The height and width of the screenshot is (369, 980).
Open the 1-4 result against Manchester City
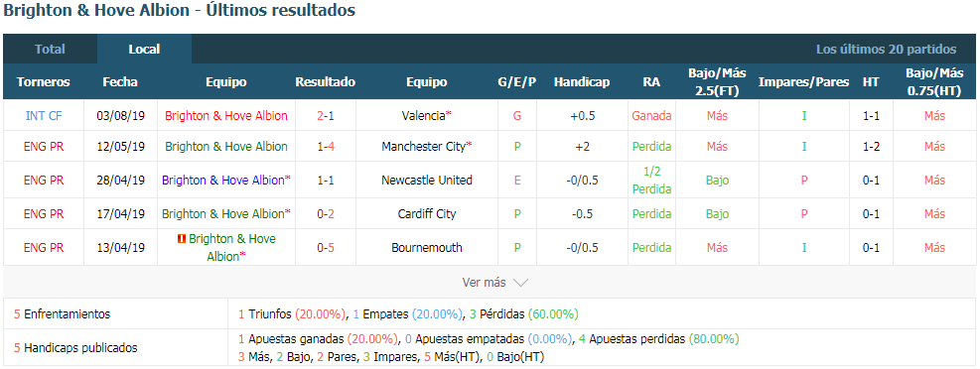pyautogui.click(x=326, y=147)
